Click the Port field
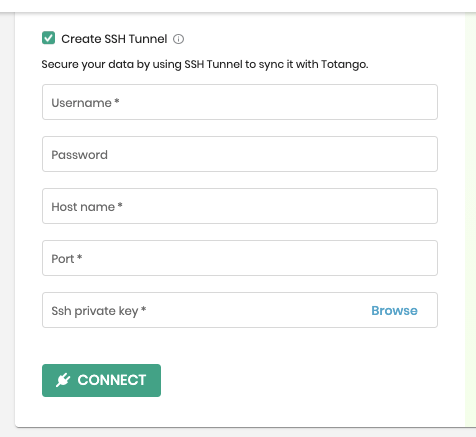 point(240,258)
